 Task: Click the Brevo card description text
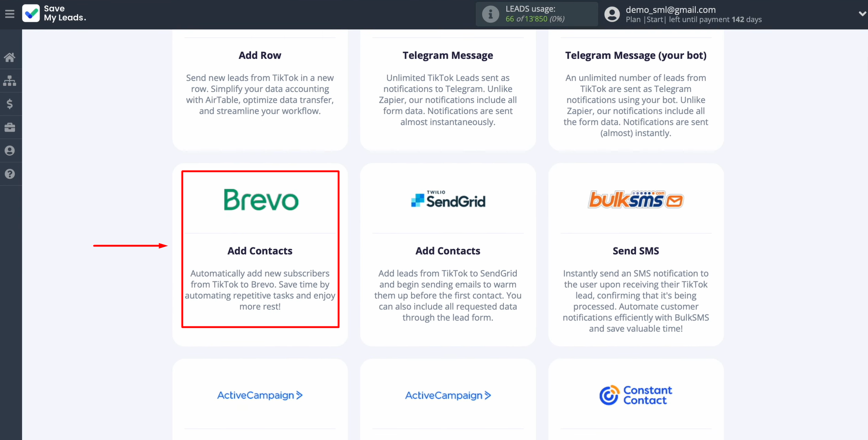click(x=260, y=290)
